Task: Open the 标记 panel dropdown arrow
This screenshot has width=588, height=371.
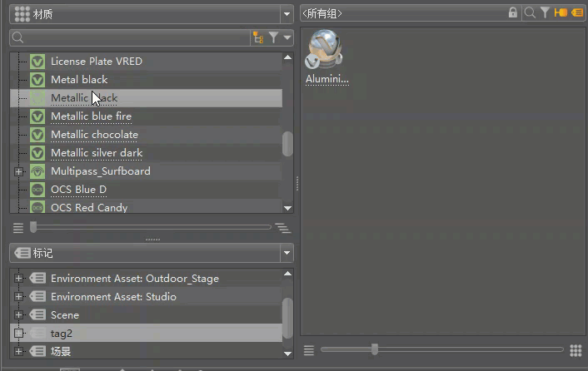Action: [x=287, y=253]
